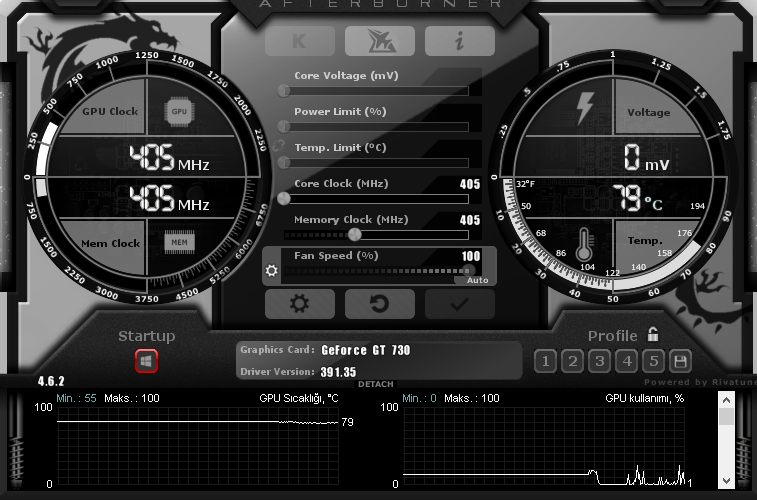The height and width of the screenshot is (500, 757).
Task: Launch the OC Scanner jet icon
Action: [380, 41]
